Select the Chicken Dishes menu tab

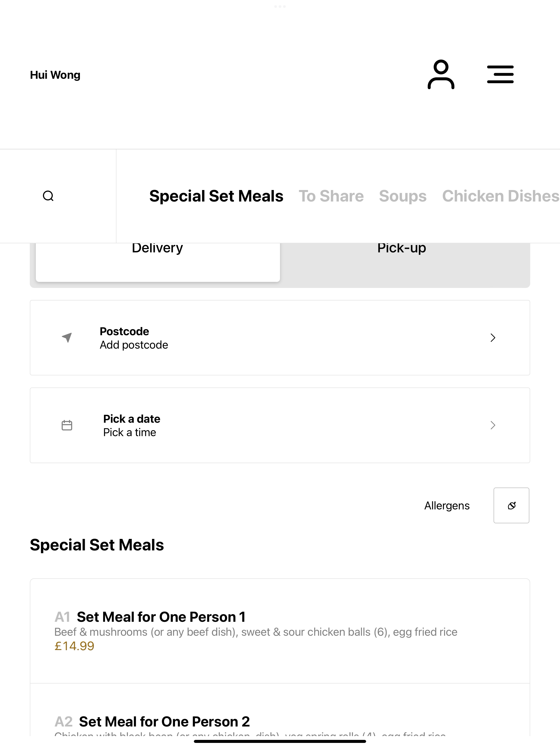pyautogui.click(x=501, y=196)
